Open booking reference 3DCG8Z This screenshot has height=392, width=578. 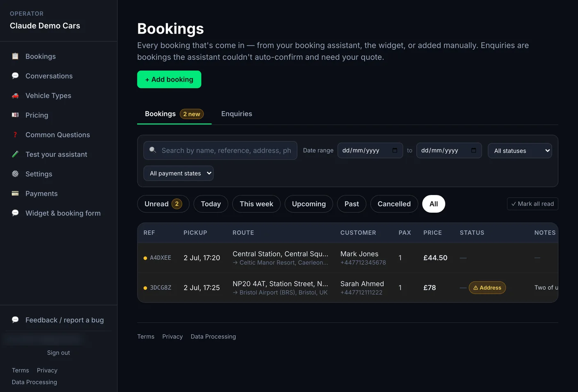pyautogui.click(x=161, y=288)
